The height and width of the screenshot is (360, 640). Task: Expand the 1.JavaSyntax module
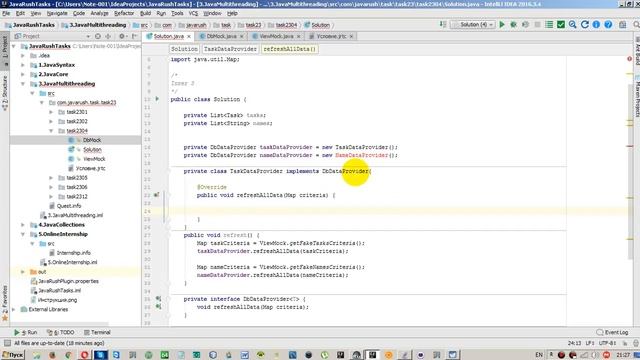click(x=23, y=65)
